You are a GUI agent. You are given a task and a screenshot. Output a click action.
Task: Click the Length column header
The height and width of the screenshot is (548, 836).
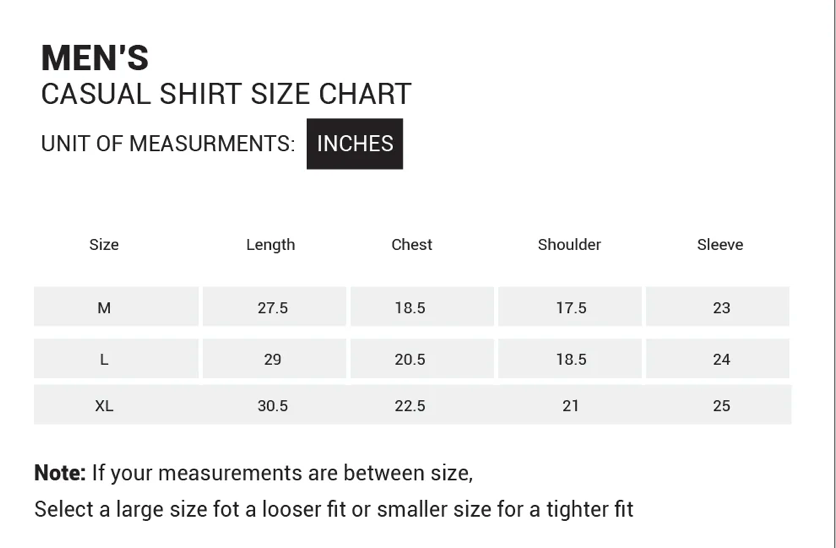pos(270,245)
